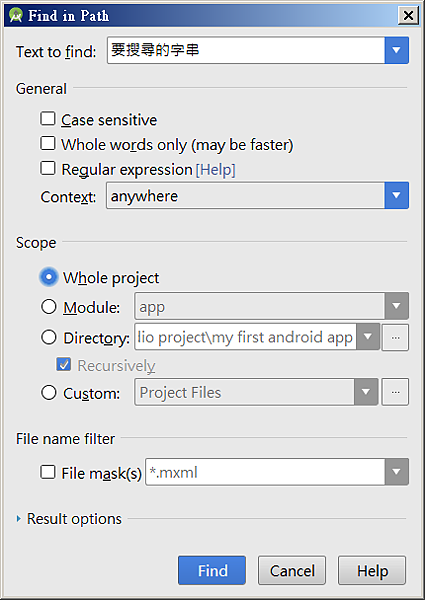Select Directory scope radio button
Image resolution: width=425 pixels, height=600 pixels.
[x=49, y=338]
